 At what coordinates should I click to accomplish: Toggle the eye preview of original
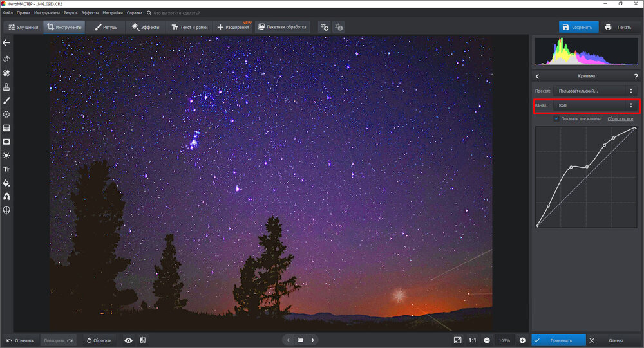[128, 340]
